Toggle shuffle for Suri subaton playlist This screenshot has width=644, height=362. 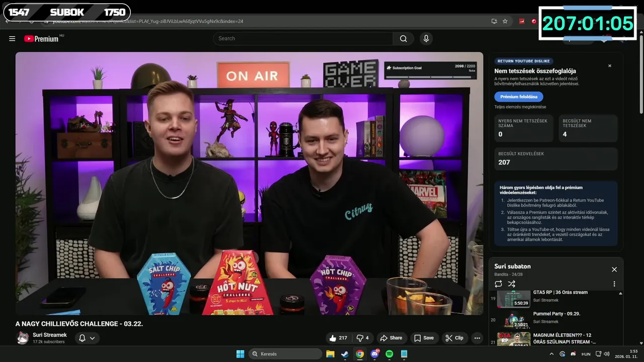tap(512, 284)
